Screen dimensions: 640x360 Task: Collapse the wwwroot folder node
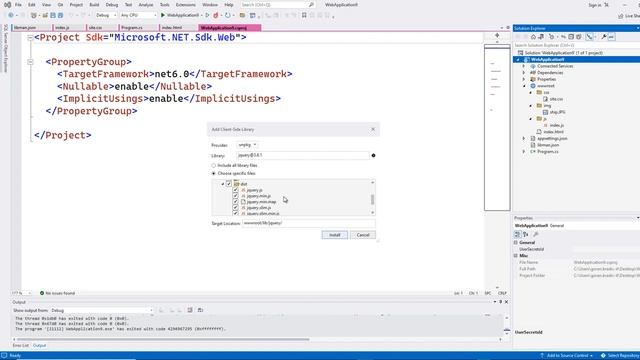pyautogui.click(x=524, y=86)
